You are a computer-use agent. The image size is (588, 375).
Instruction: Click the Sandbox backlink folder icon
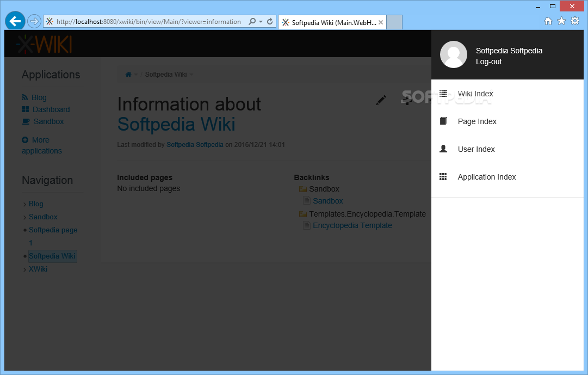(x=303, y=189)
